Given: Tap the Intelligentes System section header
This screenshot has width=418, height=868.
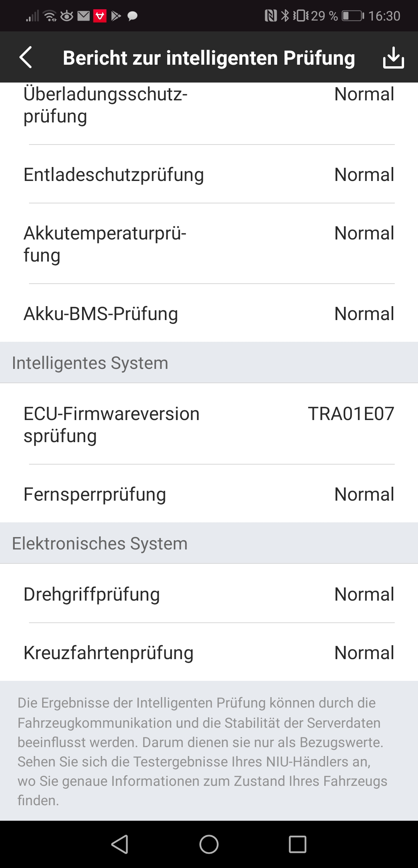Looking at the screenshot, I should tap(90, 363).
